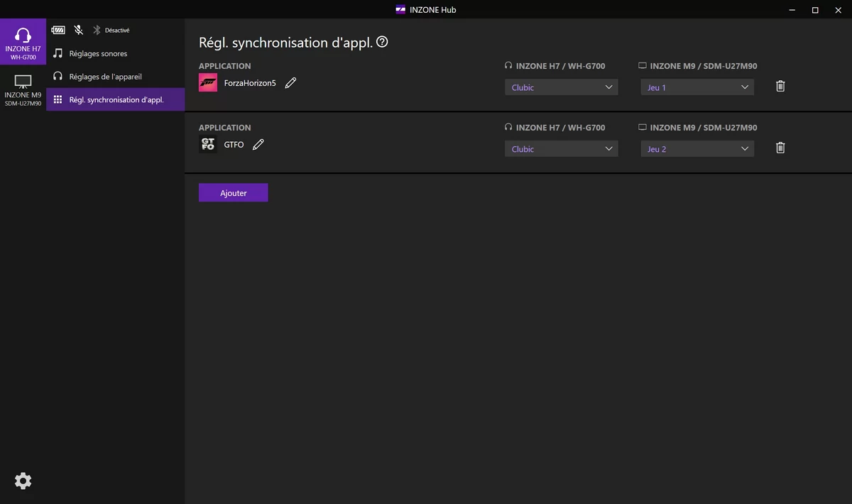Click the Régl. synchronisation d'appl. page heading
This screenshot has height=504, width=852.
[285, 43]
